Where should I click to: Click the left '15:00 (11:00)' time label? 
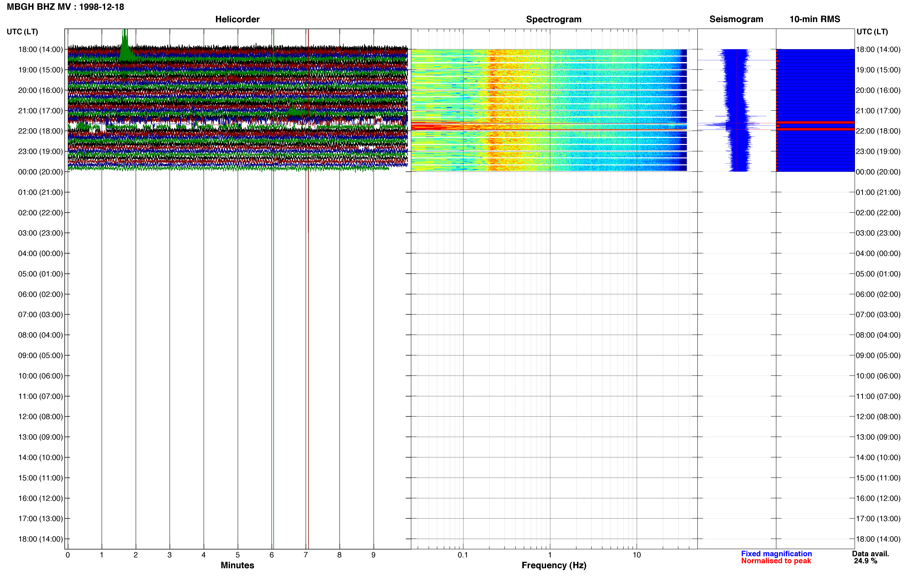click(x=41, y=478)
